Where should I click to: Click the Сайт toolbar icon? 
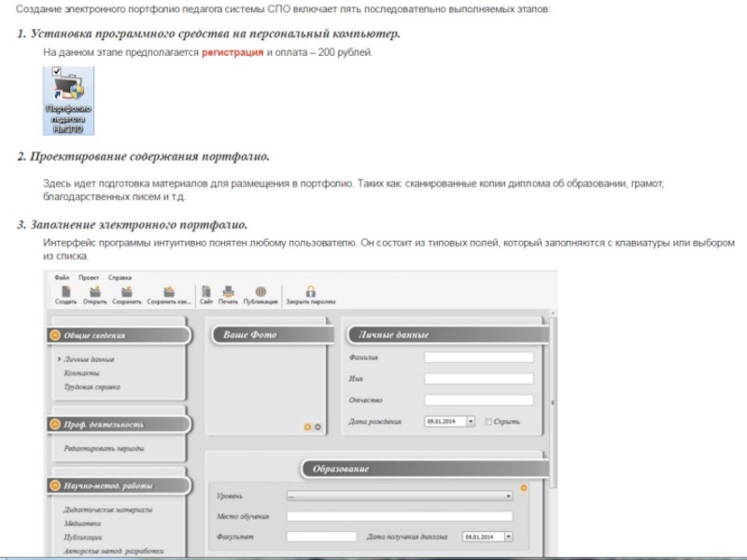coord(206,295)
